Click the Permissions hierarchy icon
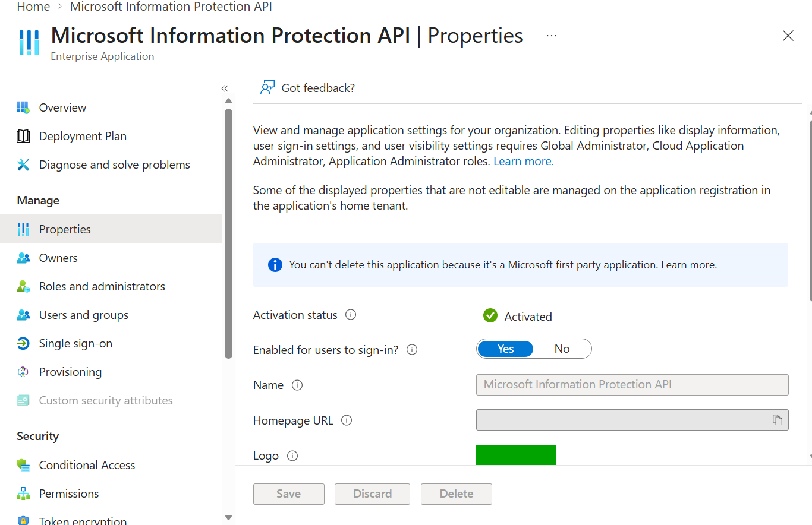Screen dimensions: 812x525 (x=23, y=494)
